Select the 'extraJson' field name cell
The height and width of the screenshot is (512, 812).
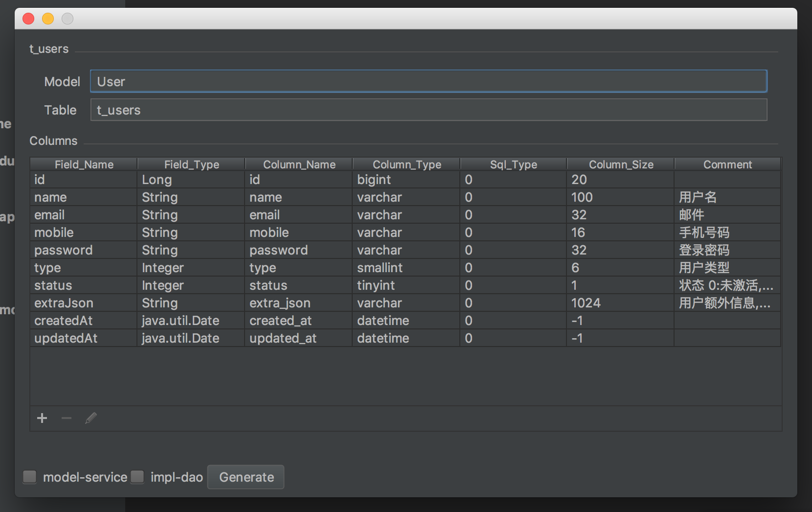click(x=84, y=303)
